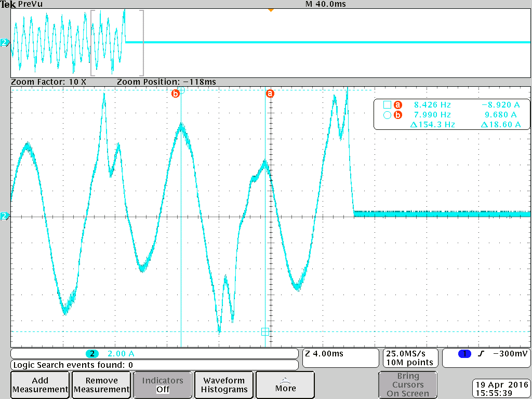The image size is (532, 399).
Task: Click the '15:55:39' time display
Action: click(x=494, y=393)
